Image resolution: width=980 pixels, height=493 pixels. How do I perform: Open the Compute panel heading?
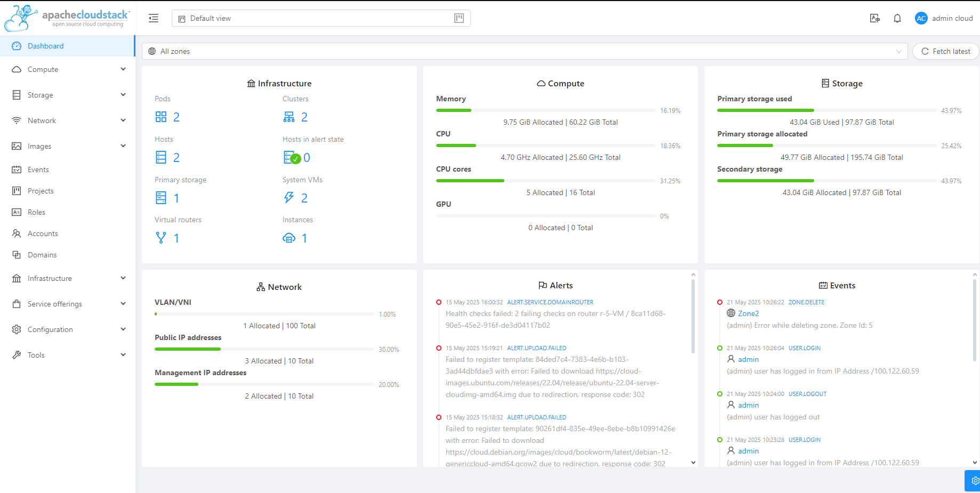point(560,83)
